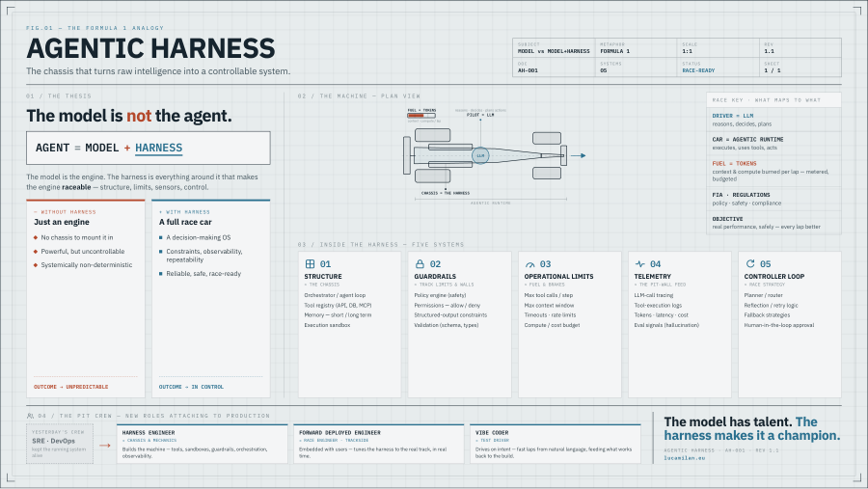Click 'Compute / cost budget' line
This screenshot has height=489, width=868.
(x=552, y=325)
